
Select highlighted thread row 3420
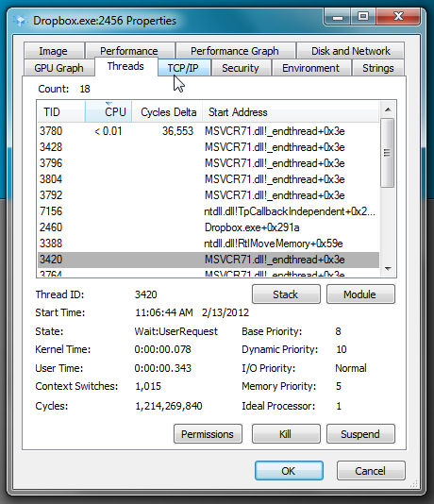(x=209, y=260)
